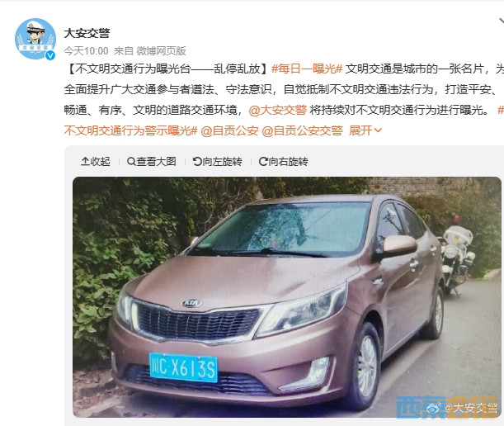Screen dimensions: 504x426
Task: Open the @自贡公安交警 mention link
Action: point(303,130)
